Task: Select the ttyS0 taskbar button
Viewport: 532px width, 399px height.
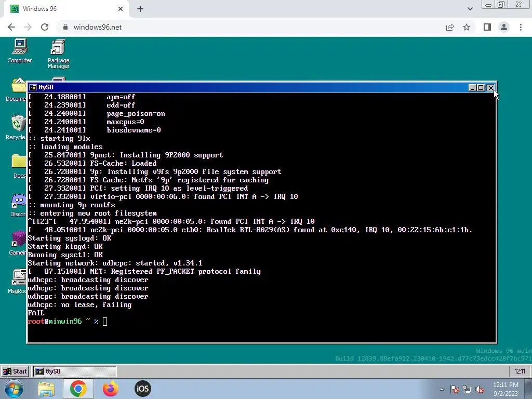Action: 75,371
